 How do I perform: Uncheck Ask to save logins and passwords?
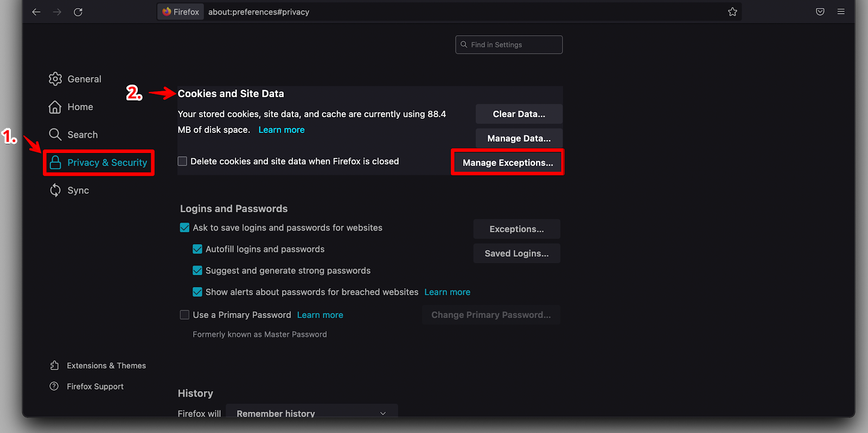click(185, 228)
